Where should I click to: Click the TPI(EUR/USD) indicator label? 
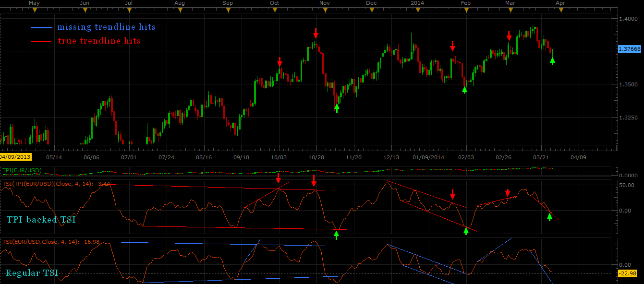coord(22,170)
